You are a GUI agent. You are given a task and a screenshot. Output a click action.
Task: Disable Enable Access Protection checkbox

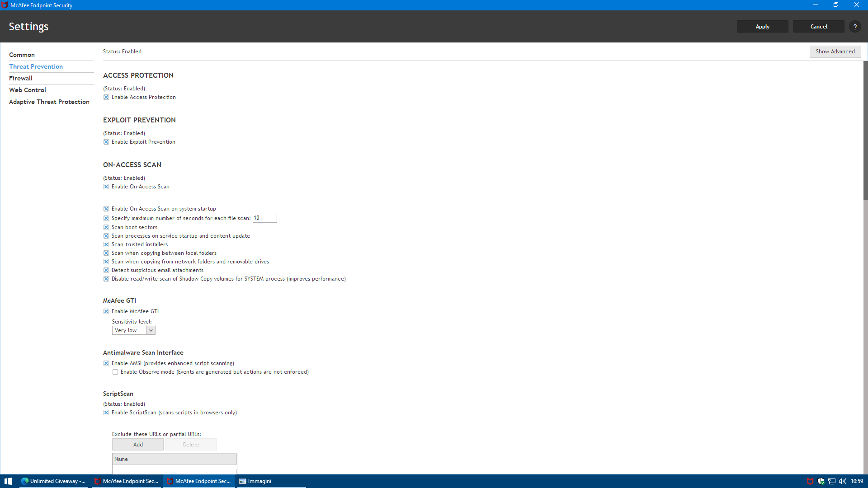[x=106, y=97]
